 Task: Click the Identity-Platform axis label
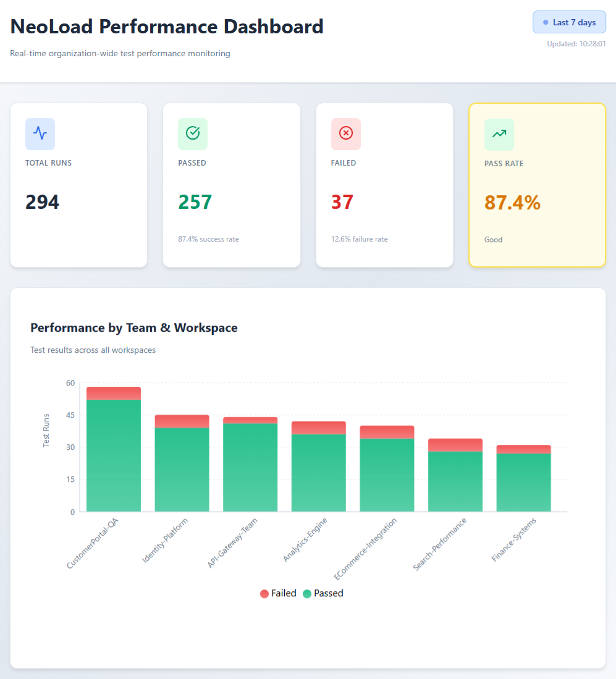tap(165, 541)
